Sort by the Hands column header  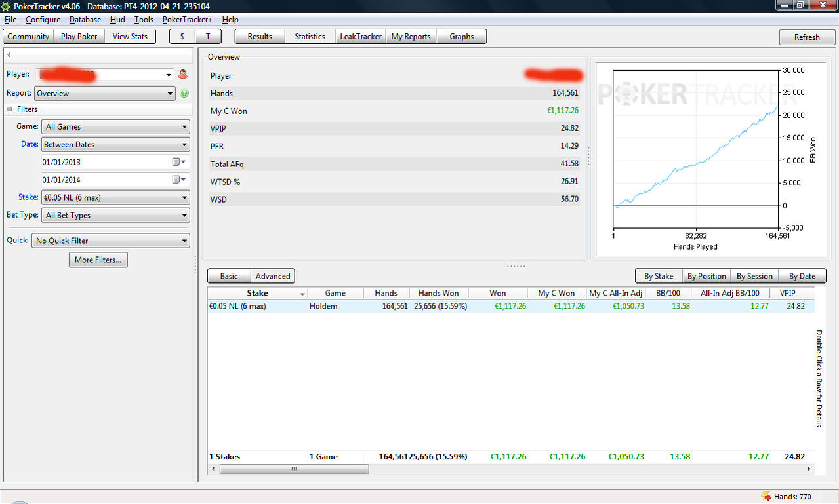386,294
